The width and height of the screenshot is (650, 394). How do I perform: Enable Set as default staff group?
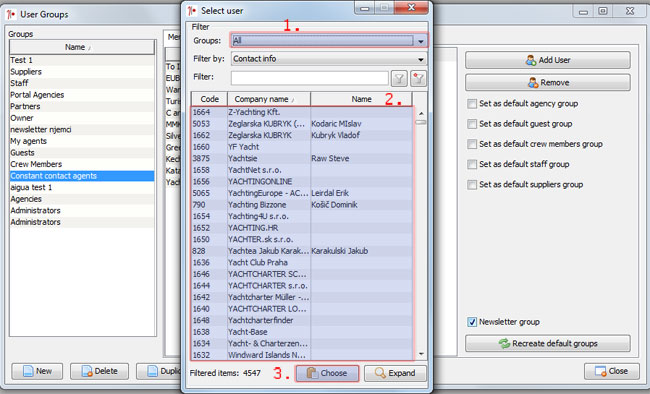pyautogui.click(x=472, y=164)
